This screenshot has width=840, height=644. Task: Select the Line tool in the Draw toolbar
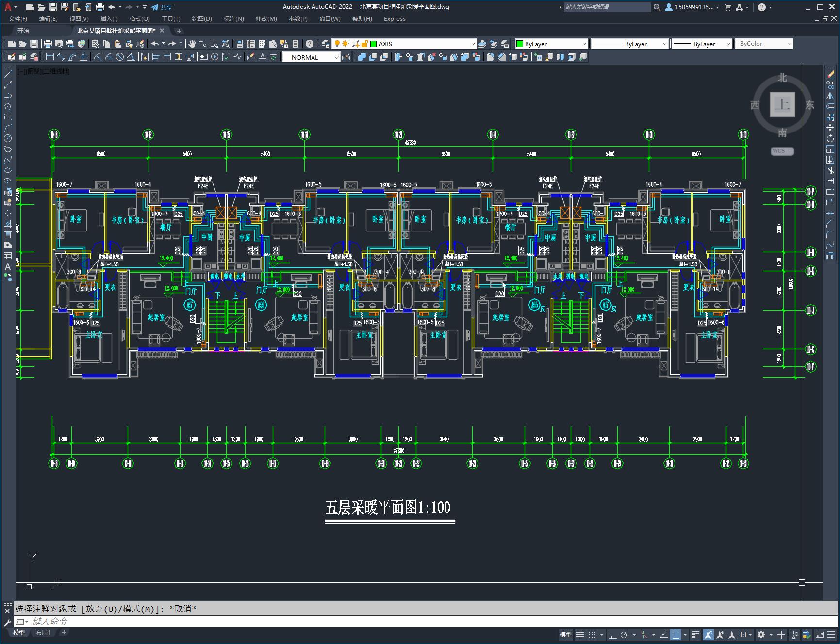tap(8, 74)
